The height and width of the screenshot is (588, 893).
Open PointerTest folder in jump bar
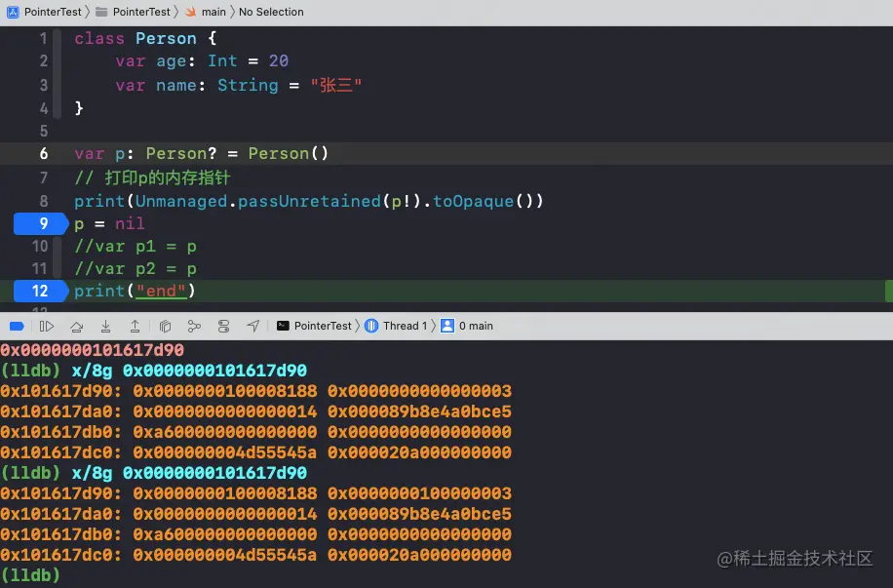coord(133,12)
